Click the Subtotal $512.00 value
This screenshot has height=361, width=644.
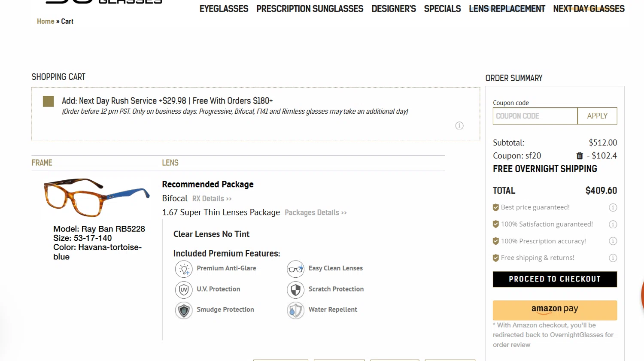click(603, 143)
